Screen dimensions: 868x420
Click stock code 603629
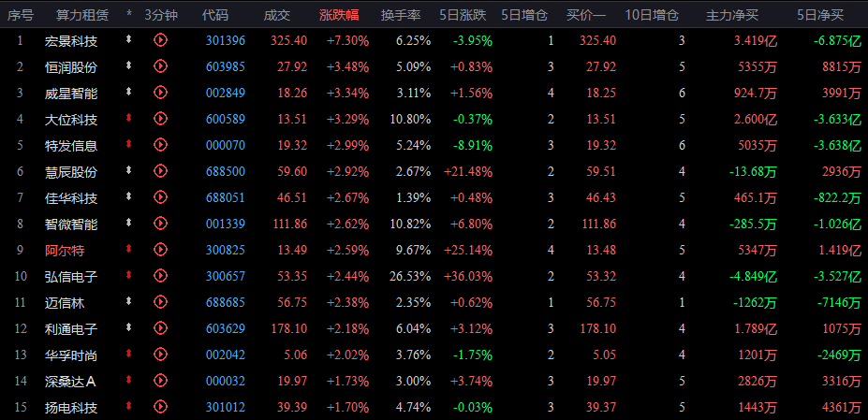click(226, 328)
